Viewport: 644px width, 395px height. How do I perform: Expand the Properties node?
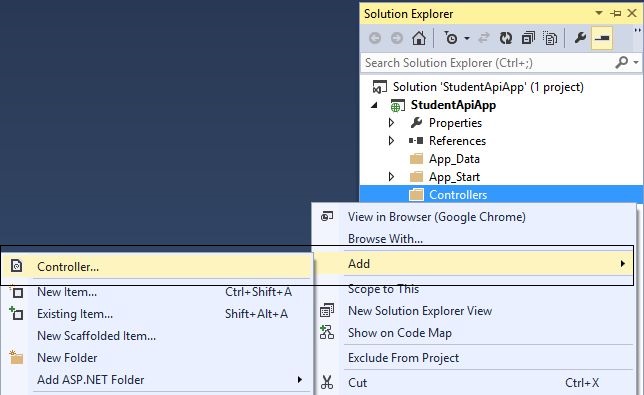391,123
